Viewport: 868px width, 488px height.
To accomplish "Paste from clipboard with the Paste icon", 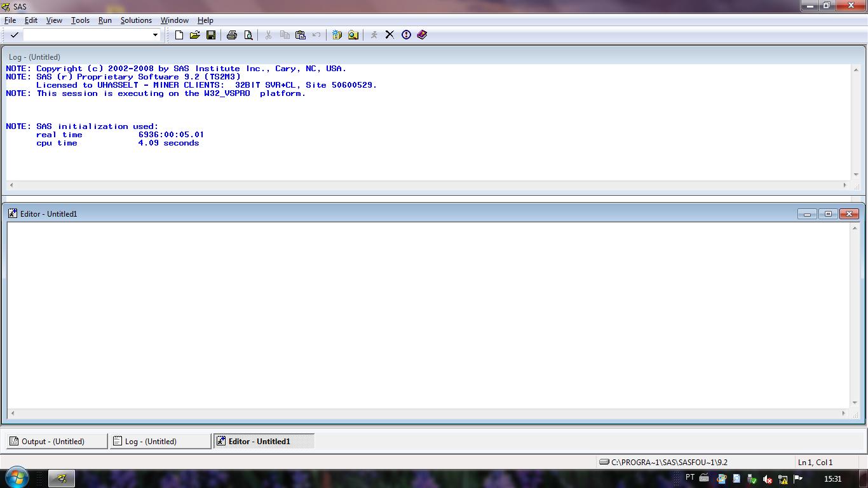I will click(x=301, y=35).
